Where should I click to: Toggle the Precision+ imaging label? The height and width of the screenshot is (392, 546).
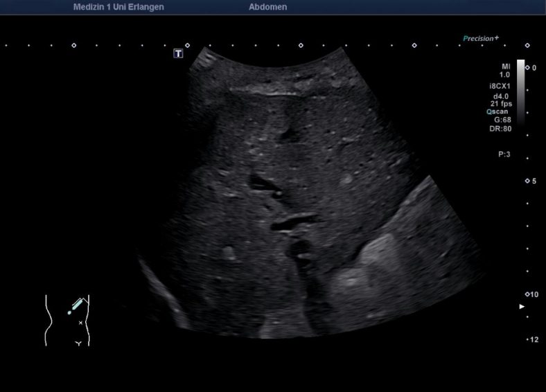(481, 39)
